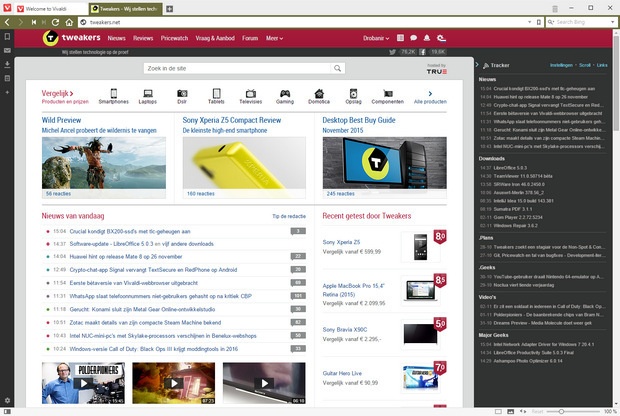The height and width of the screenshot is (416, 620).
Task: Open the search engine selection dropdown
Action: (551, 22)
